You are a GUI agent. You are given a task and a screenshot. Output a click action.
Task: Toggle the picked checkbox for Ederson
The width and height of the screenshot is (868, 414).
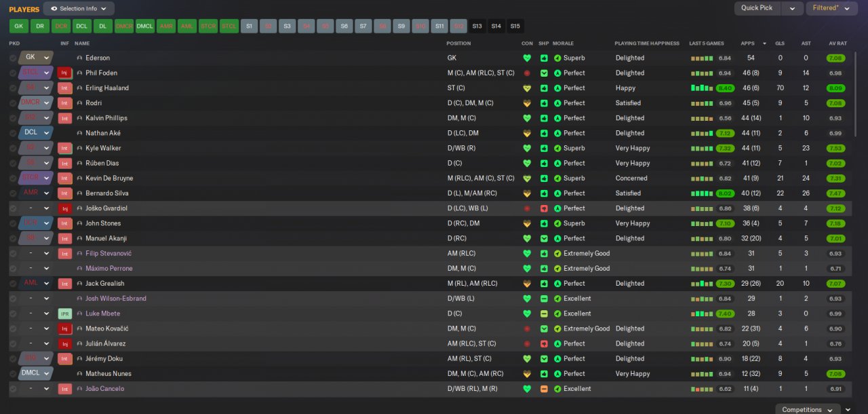[x=13, y=58]
